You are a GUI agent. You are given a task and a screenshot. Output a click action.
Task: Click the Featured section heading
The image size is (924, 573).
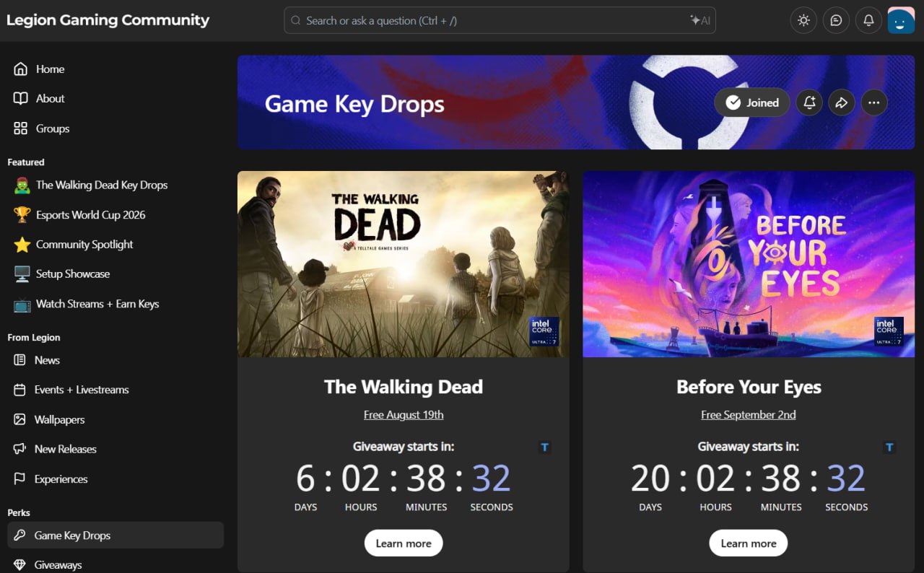pos(26,162)
